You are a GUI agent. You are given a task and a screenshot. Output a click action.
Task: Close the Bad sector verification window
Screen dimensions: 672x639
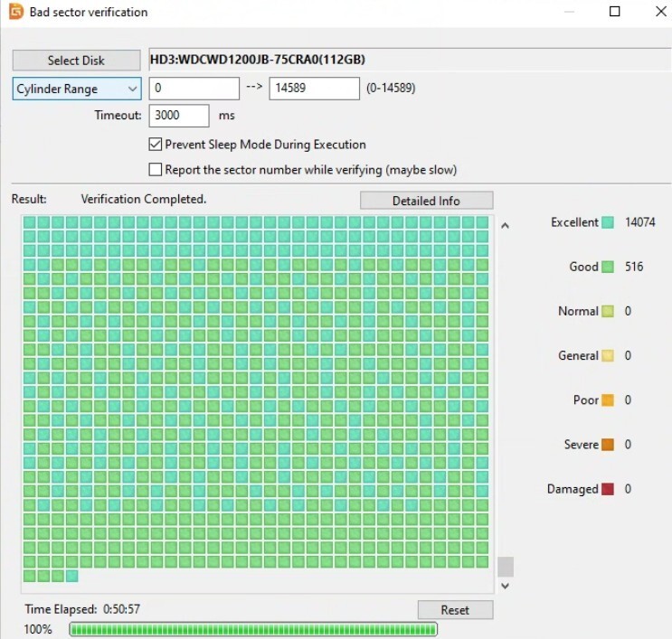[x=660, y=12]
